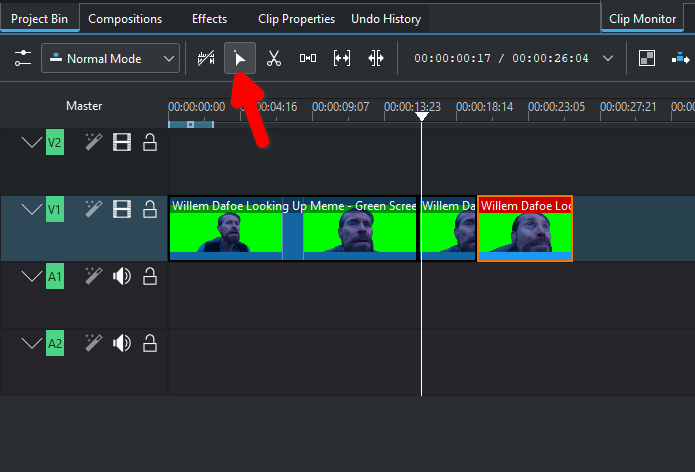The image size is (695, 472).
Task: Collapse the A2 track
Action: [31, 343]
